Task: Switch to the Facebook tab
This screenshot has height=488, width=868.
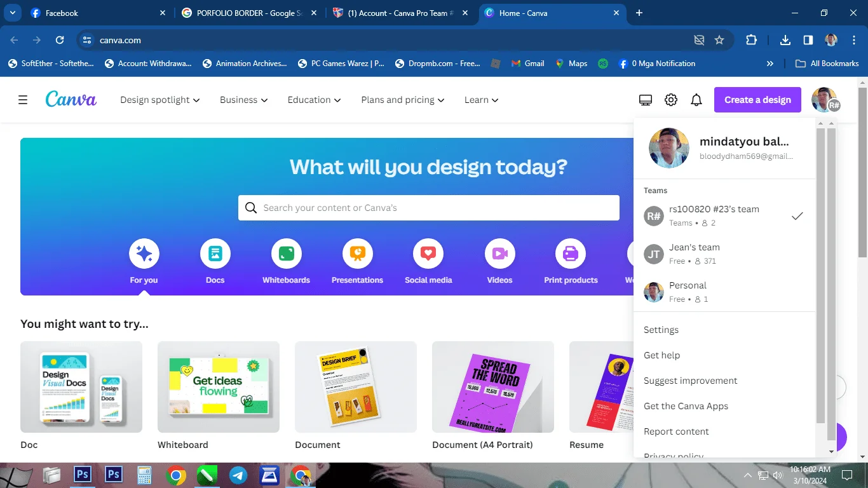Action: click(x=98, y=13)
